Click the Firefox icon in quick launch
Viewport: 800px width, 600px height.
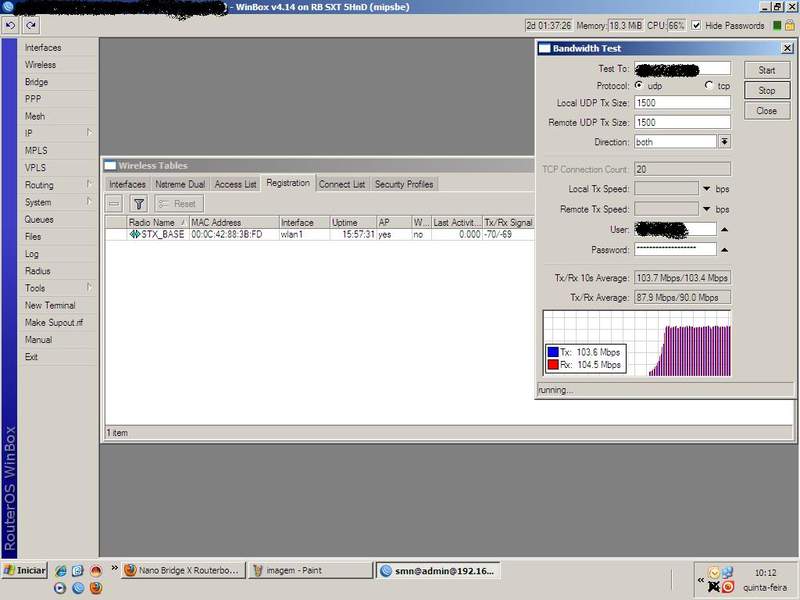[x=95, y=588]
